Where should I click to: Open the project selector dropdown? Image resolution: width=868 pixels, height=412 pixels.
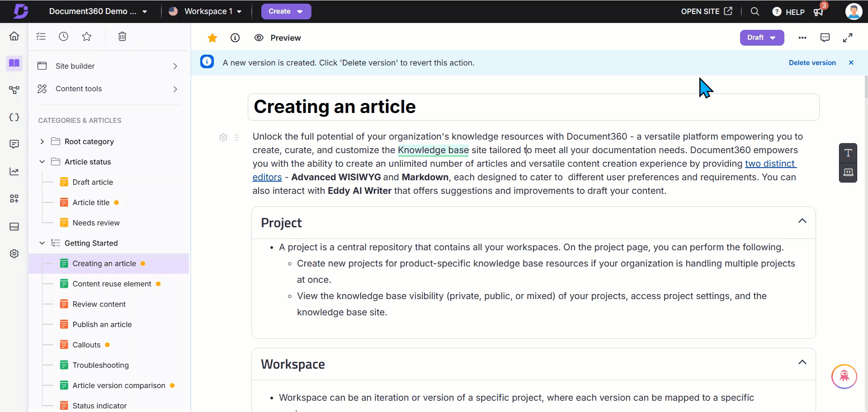click(x=98, y=11)
